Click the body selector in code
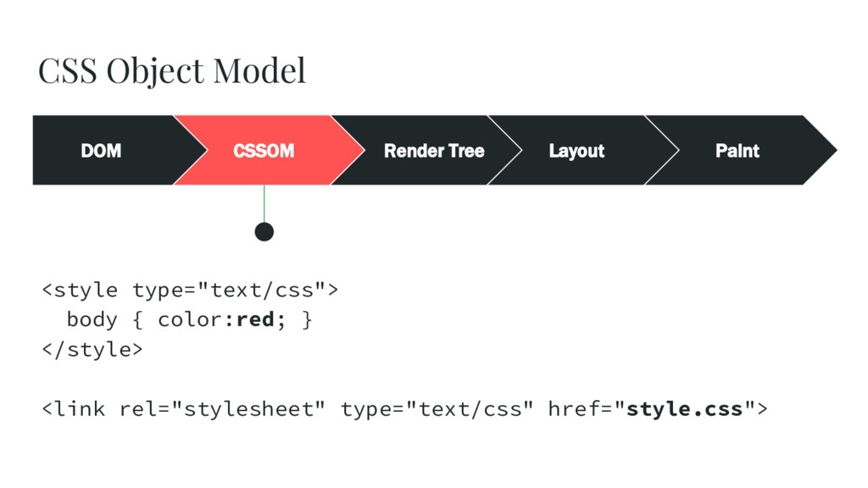Image resolution: width=868 pixels, height=488 pixels. pos(92,319)
